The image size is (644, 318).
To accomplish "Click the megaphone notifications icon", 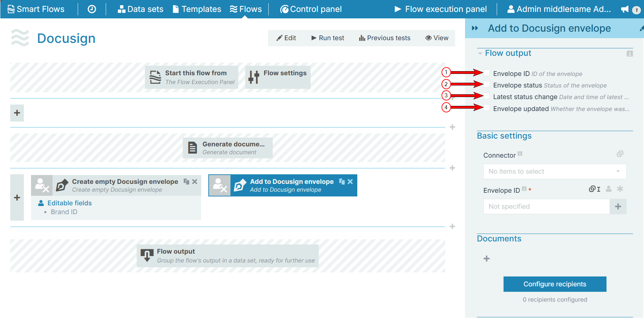I will coord(625,9).
